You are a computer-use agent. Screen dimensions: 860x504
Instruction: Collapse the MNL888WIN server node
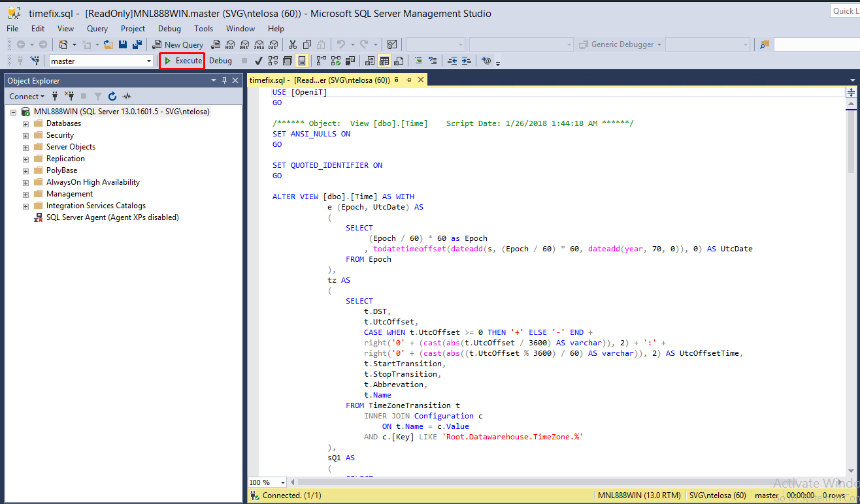pos(13,112)
